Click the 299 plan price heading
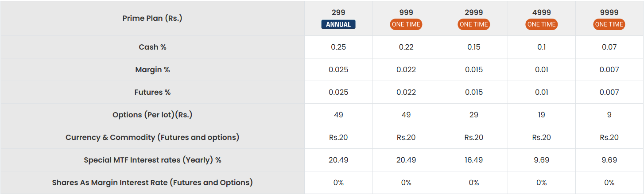644x194 pixels. [338, 12]
